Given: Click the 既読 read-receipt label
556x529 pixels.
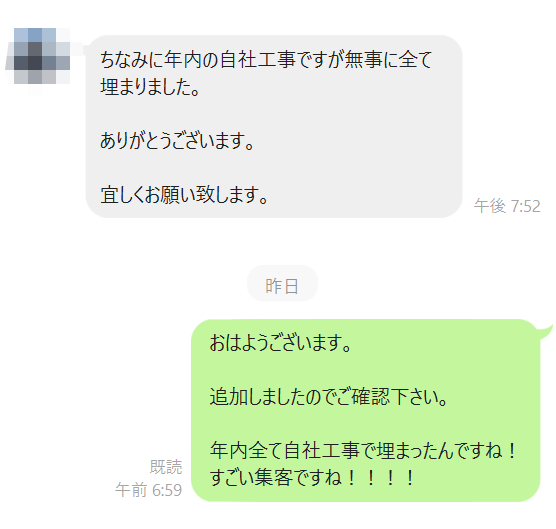Looking at the screenshot, I should pos(166,467).
